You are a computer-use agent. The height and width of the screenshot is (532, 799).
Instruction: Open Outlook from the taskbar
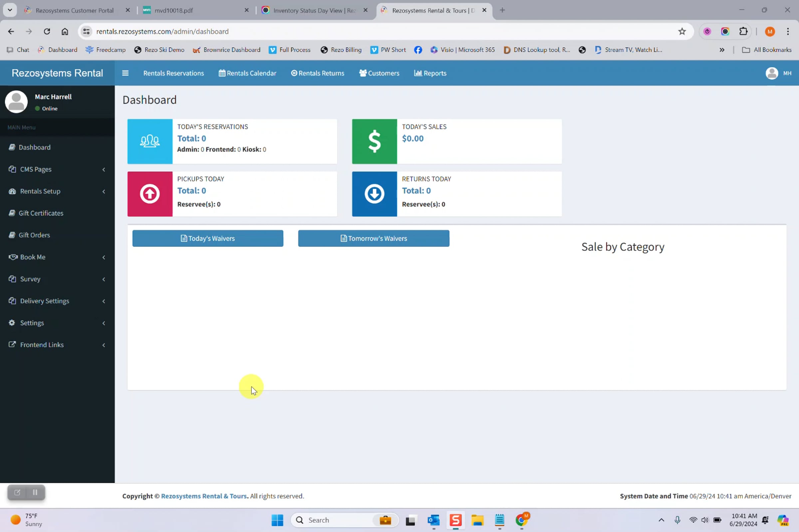433,520
